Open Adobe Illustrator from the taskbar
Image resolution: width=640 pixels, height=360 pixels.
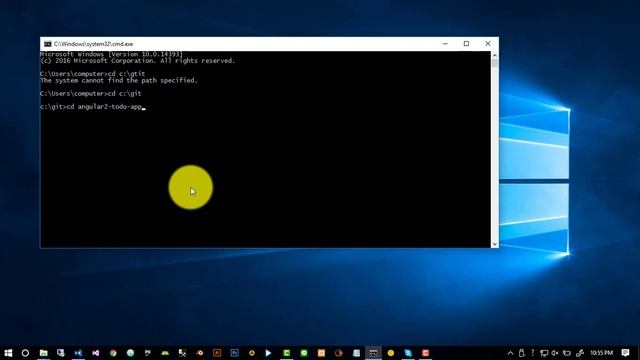pos(217,353)
